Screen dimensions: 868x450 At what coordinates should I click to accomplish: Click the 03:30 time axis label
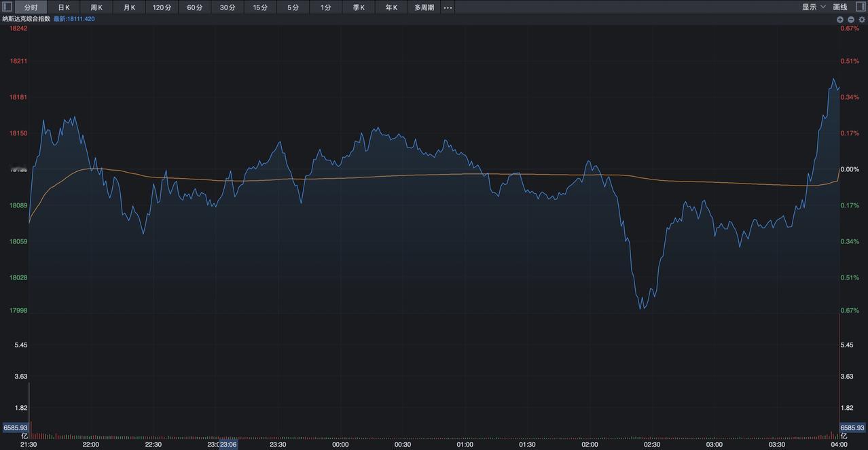coord(777,445)
